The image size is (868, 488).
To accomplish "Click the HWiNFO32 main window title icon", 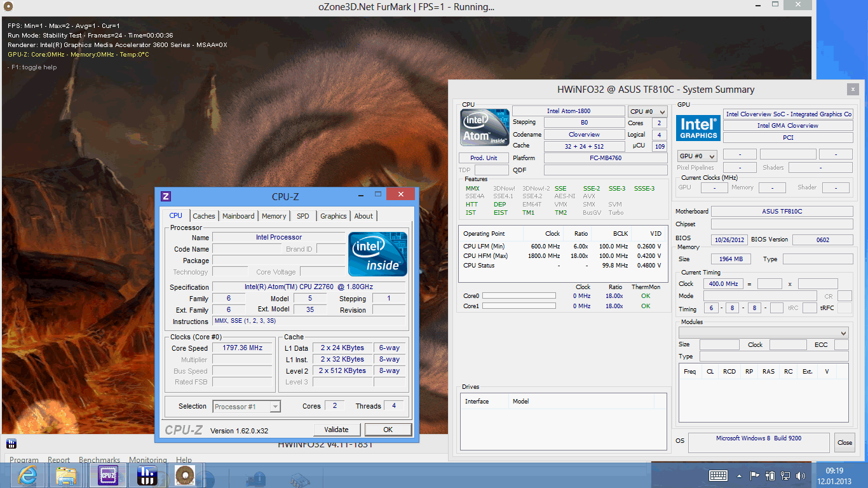I will pyautogui.click(x=11, y=444).
